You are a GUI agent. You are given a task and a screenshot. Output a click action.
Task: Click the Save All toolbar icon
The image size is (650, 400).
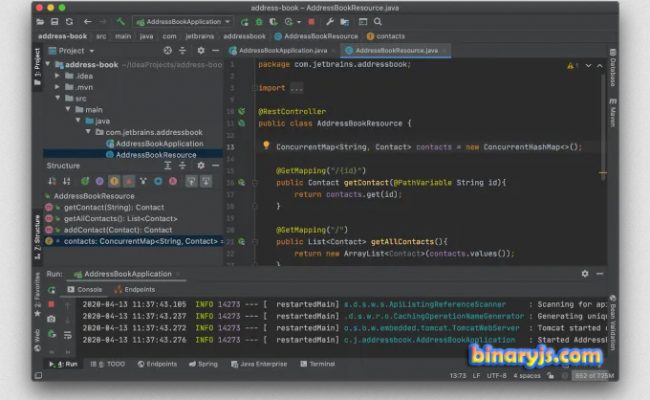(x=54, y=22)
